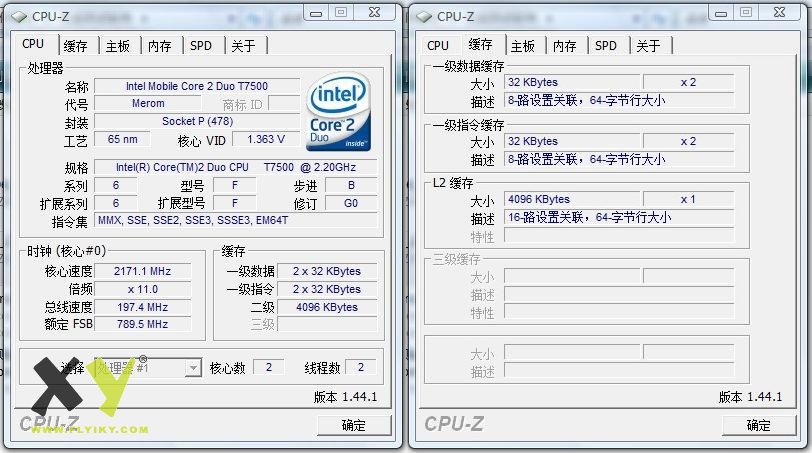Select CPU tab in left window

coord(33,44)
